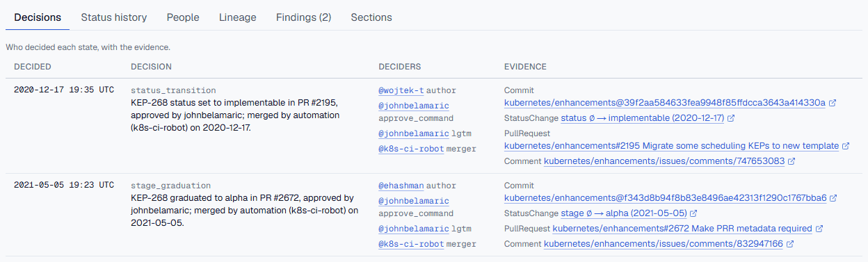The image size is (868, 262).
Task: Open external icon after comment 832947166
Action: point(790,244)
